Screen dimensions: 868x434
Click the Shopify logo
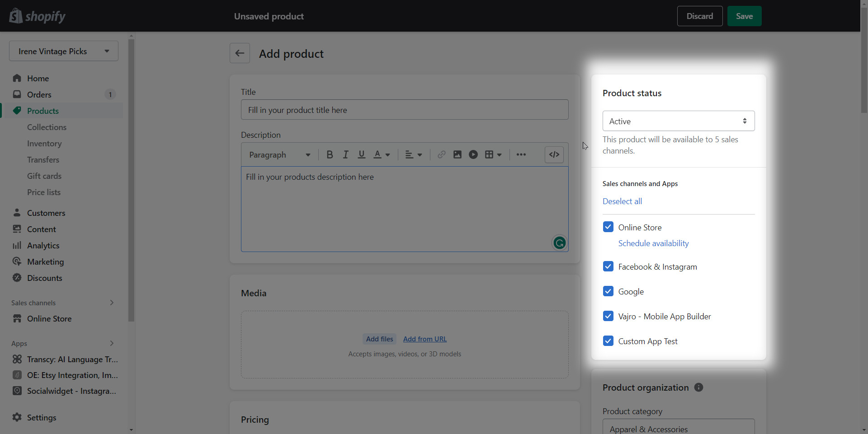point(37,16)
